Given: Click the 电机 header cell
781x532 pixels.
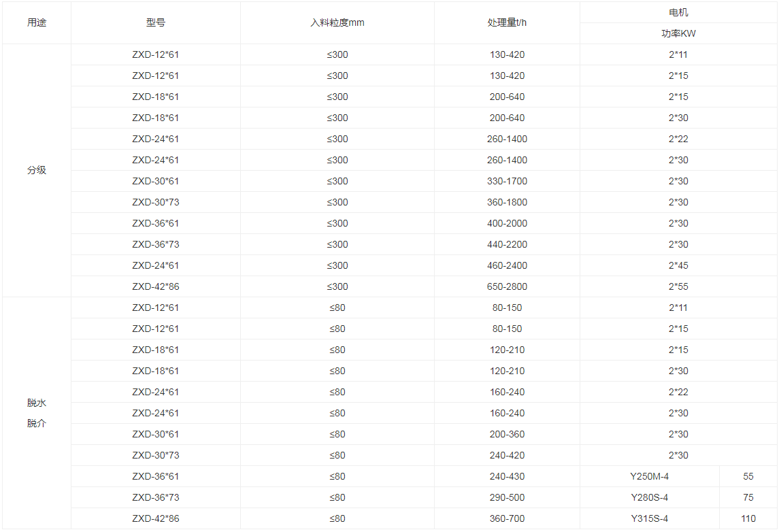Looking at the screenshot, I should (678, 12).
